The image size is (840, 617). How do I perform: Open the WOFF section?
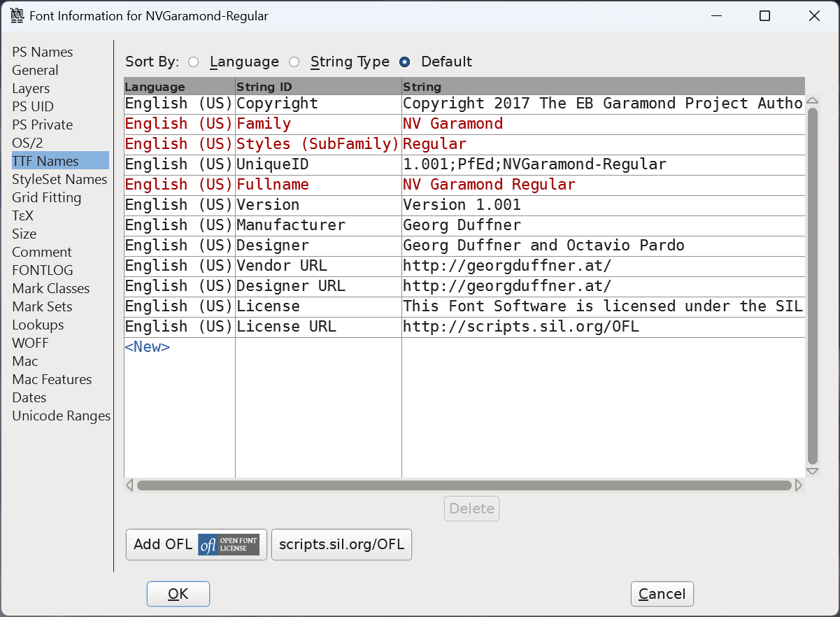pyautogui.click(x=31, y=343)
